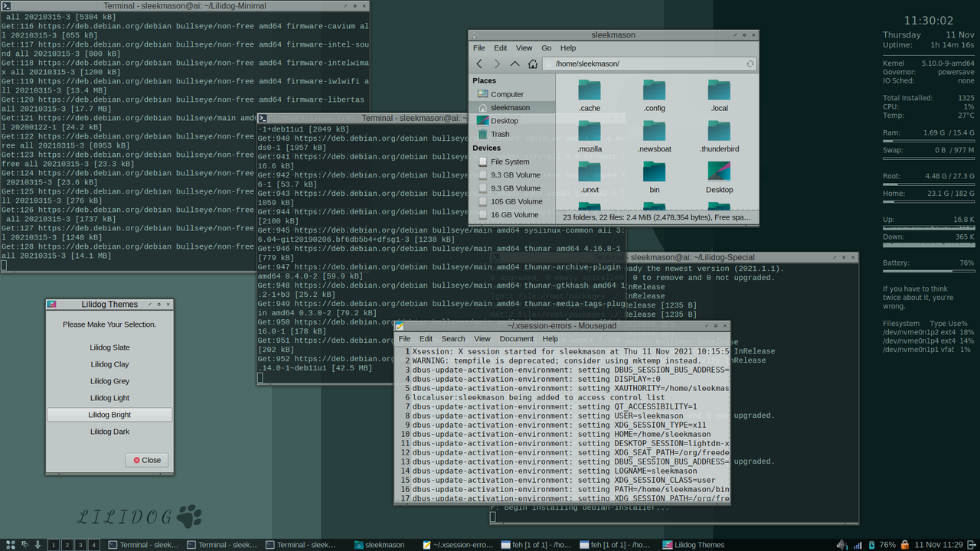Switch to workspace 2 in the taskbar pager
Screen dimensions: 980x551
click(67, 545)
